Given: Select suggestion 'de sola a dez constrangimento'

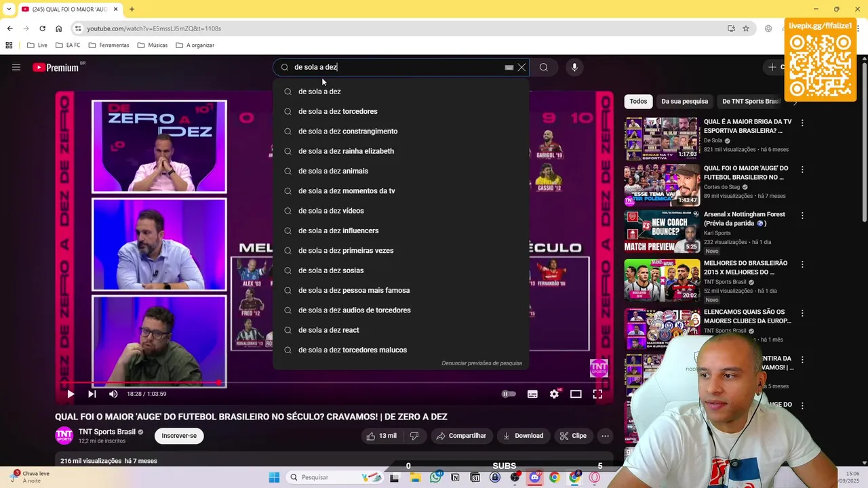Looking at the screenshot, I should [401, 131].
